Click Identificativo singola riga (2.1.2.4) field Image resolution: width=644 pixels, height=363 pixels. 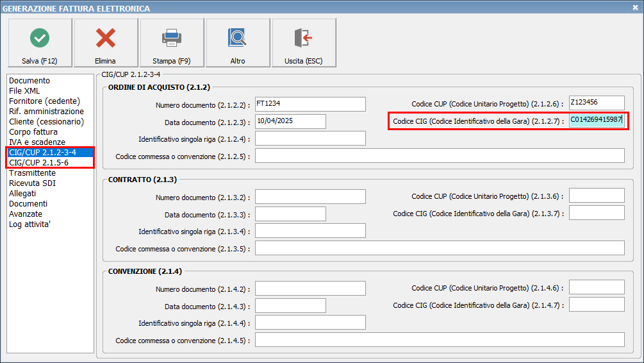(x=310, y=138)
